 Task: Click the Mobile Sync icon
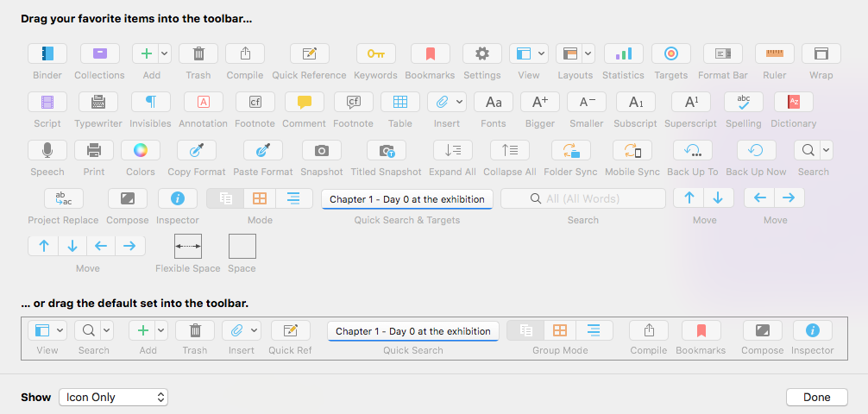pyautogui.click(x=632, y=150)
